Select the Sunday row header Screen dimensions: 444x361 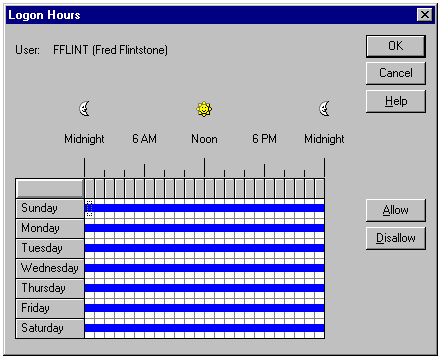tap(50, 209)
